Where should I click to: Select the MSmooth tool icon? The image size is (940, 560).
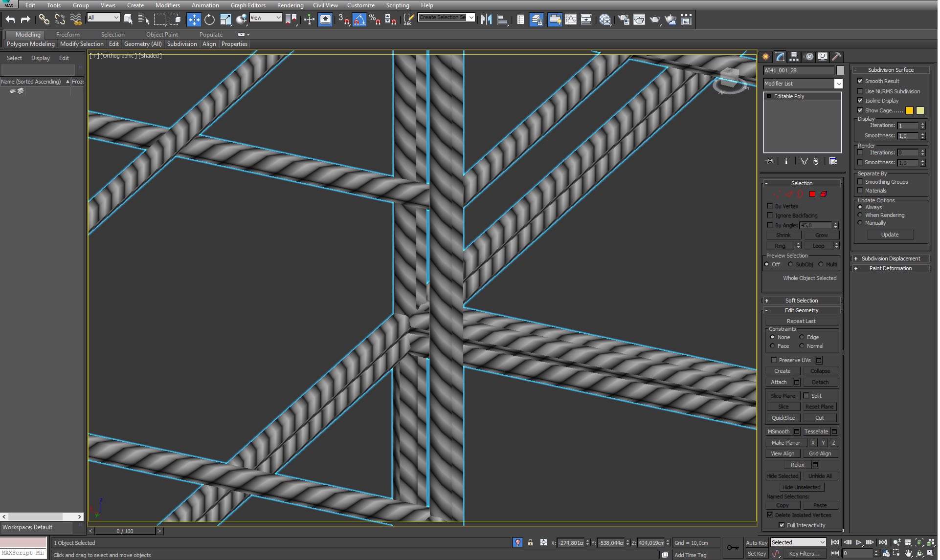click(x=778, y=431)
